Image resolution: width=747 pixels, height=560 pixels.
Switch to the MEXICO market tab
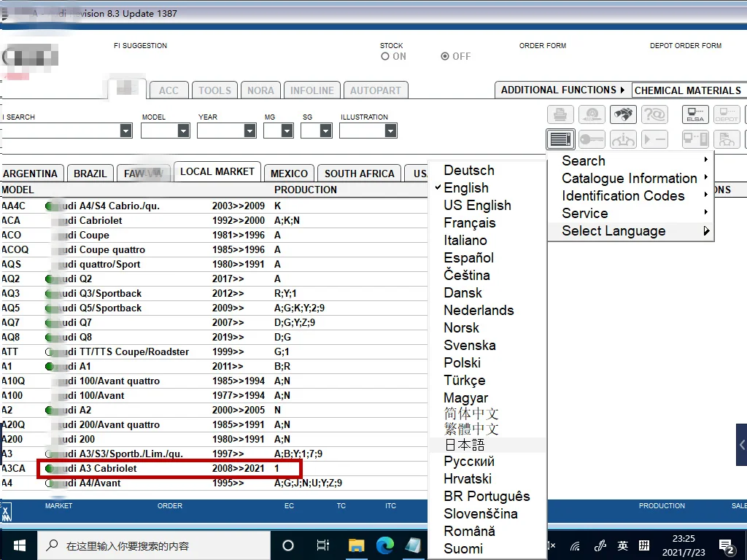[x=289, y=174]
